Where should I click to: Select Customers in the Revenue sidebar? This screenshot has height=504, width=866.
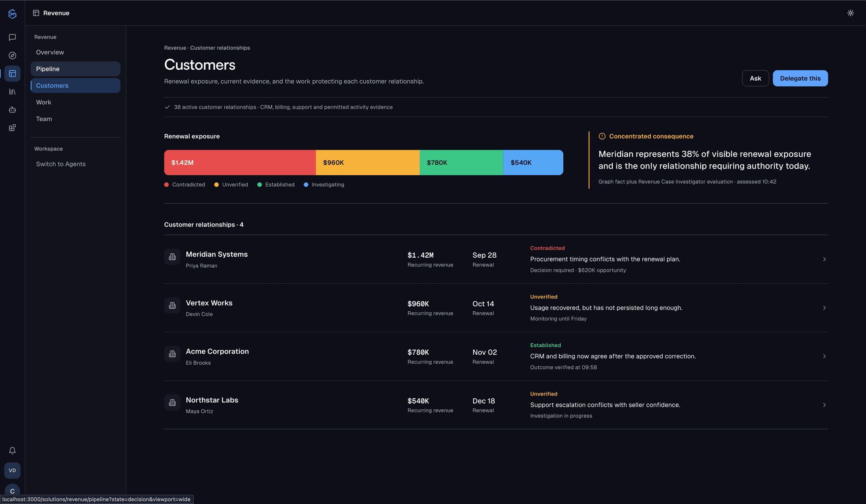75,86
